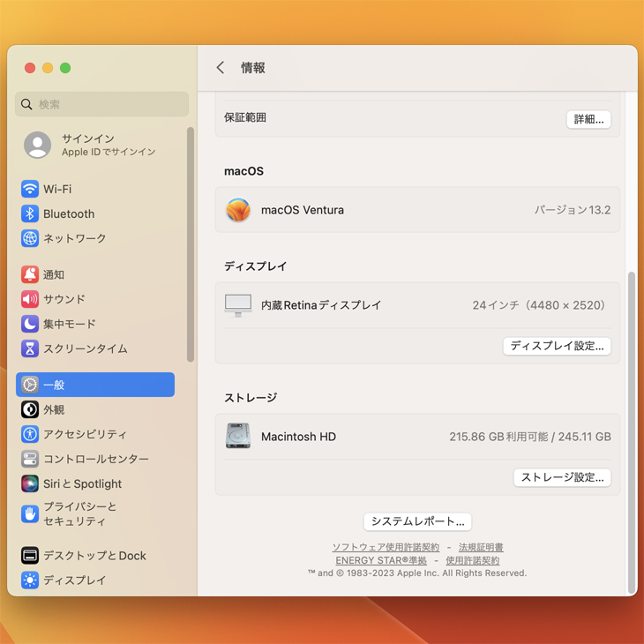The height and width of the screenshot is (644, 644).
Task: Select 外観 in the sidebar
Action: pos(54,409)
